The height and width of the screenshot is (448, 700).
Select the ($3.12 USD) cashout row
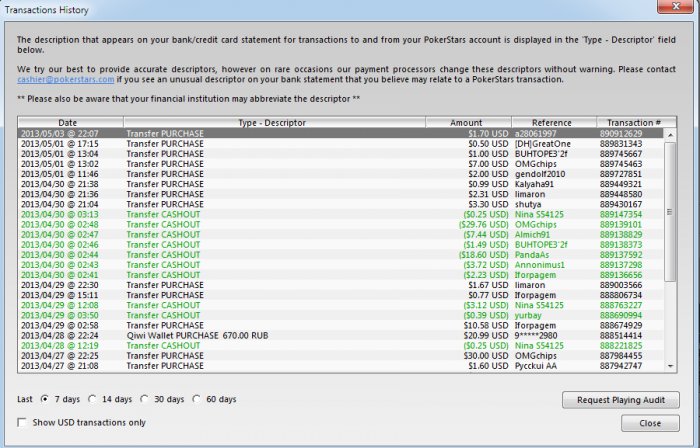[x=341, y=305]
